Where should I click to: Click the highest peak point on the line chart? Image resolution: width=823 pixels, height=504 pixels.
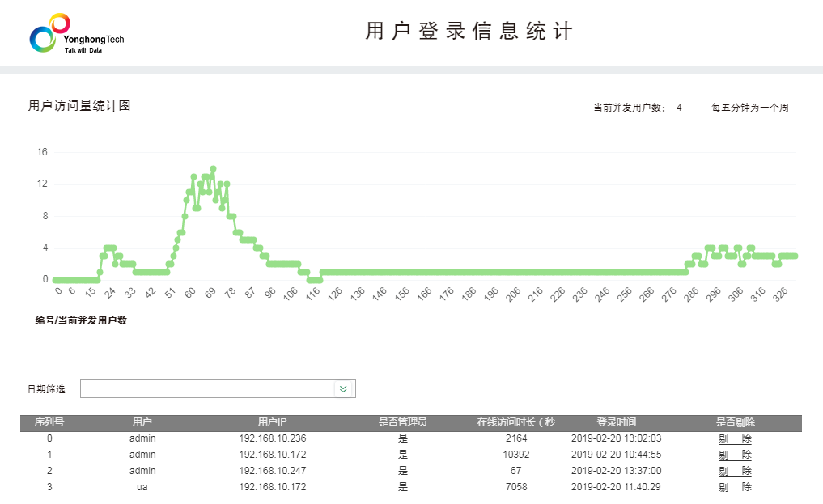pos(213,168)
